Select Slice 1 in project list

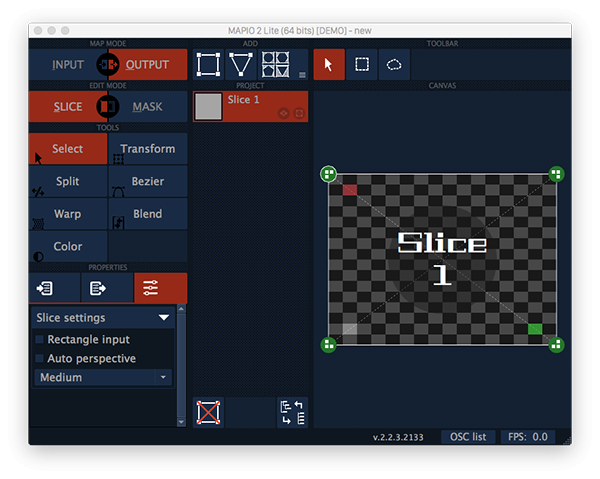coord(251,106)
